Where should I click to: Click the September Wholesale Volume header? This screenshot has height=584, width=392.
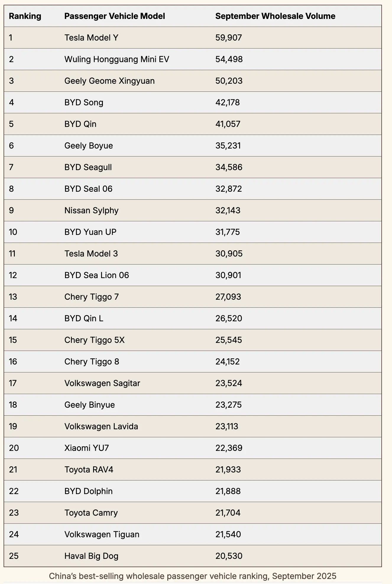tap(275, 16)
